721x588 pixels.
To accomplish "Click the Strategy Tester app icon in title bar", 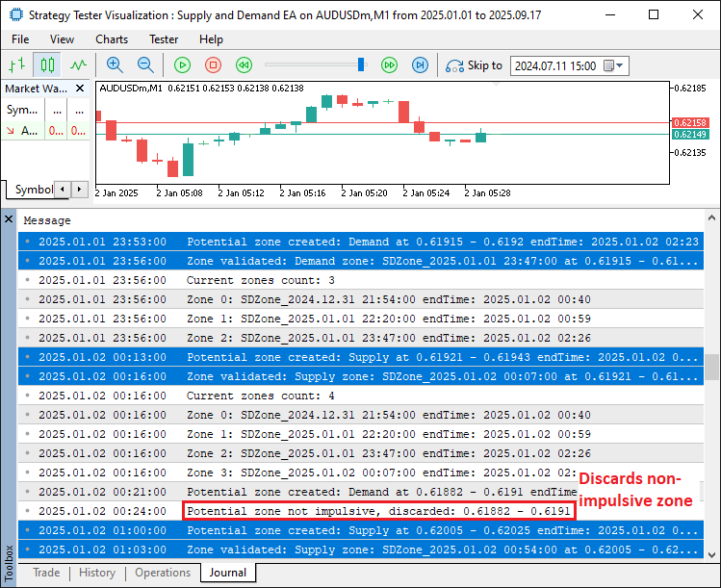I will 16,14.
